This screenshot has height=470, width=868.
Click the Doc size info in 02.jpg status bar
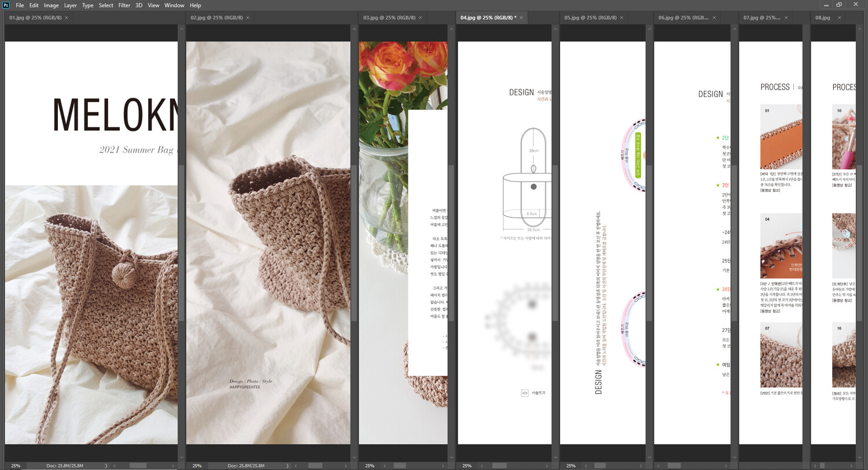click(x=246, y=465)
